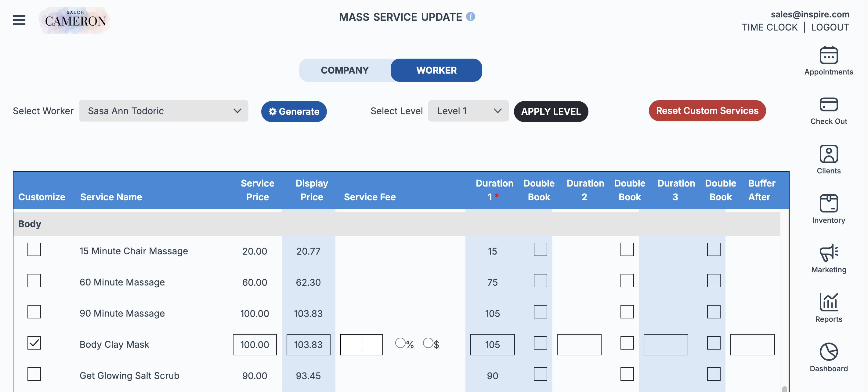
Task: Switch to the WORKER tab
Action: (436, 70)
